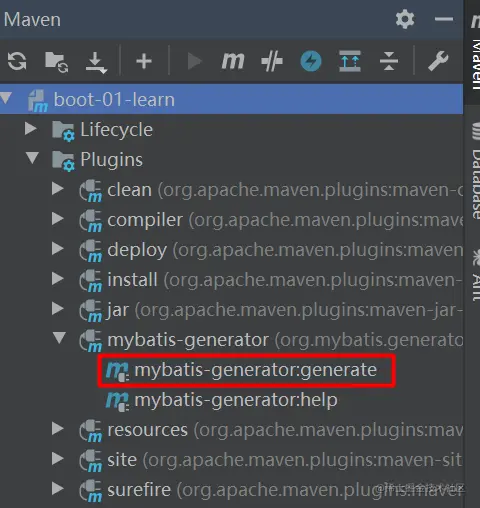This screenshot has width=480, height=508.
Task: Hide the Maven tool window
Action: [444, 19]
